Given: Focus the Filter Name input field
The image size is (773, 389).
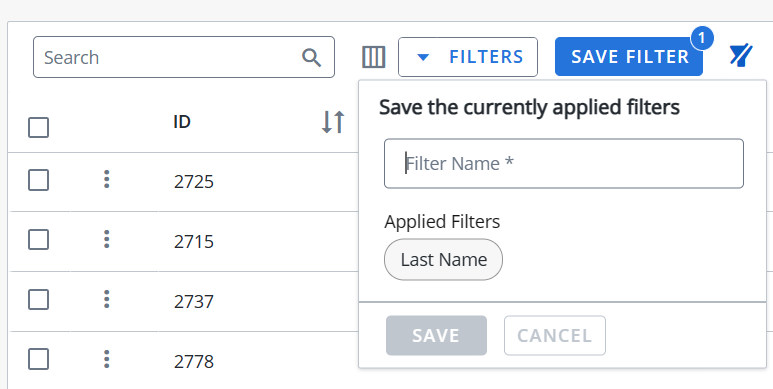Looking at the screenshot, I should tap(563, 163).
